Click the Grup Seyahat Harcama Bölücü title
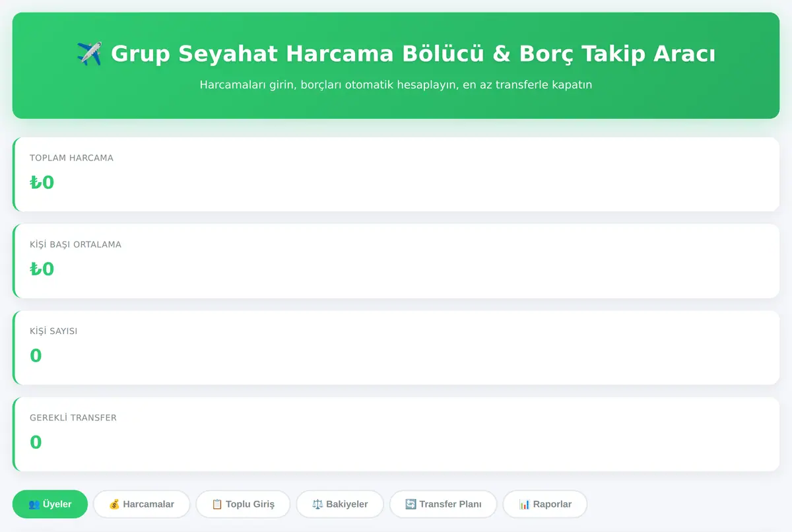The height and width of the screenshot is (532, 792). [396, 53]
